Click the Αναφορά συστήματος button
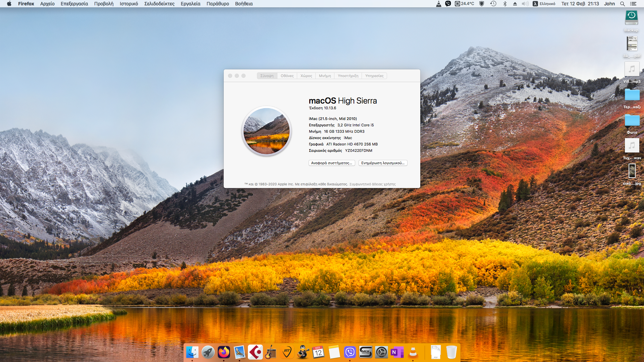The width and height of the screenshot is (644, 362). pos(332,163)
